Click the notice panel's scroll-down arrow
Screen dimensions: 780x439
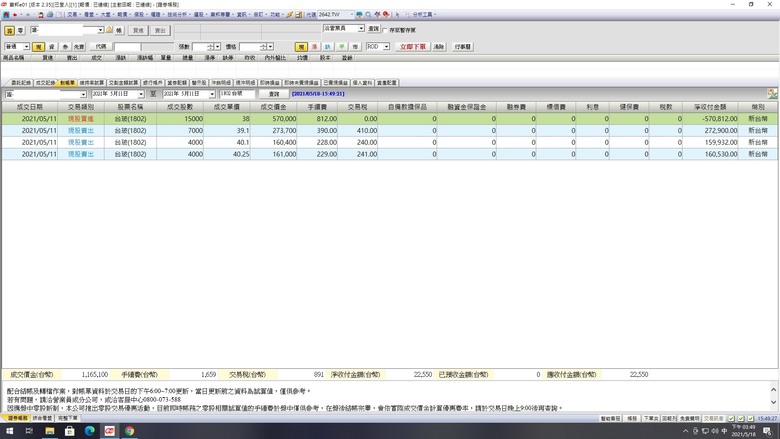tap(774, 402)
